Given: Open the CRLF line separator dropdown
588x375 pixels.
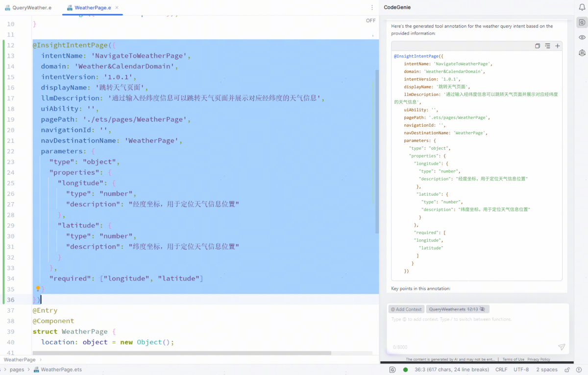Looking at the screenshot, I should [501, 370].
